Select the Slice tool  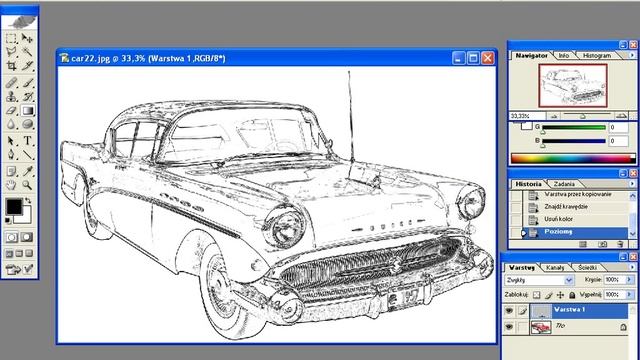[x=27, y=65]
